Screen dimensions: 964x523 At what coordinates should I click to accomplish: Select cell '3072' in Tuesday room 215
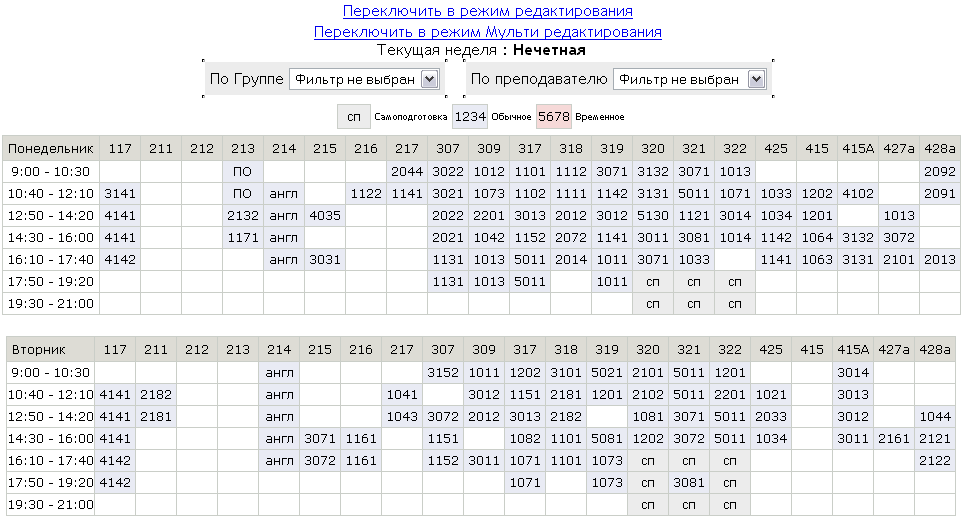(x=320, y=461)
